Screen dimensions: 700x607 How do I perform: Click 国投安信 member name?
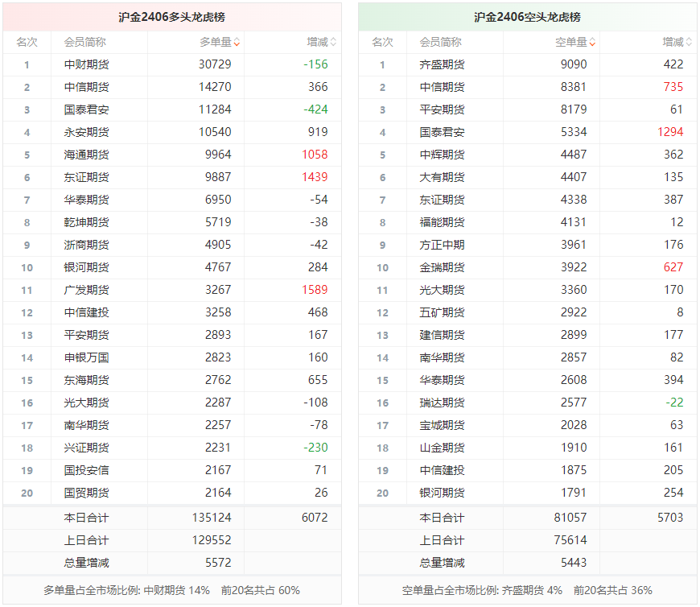coord(86,470)
